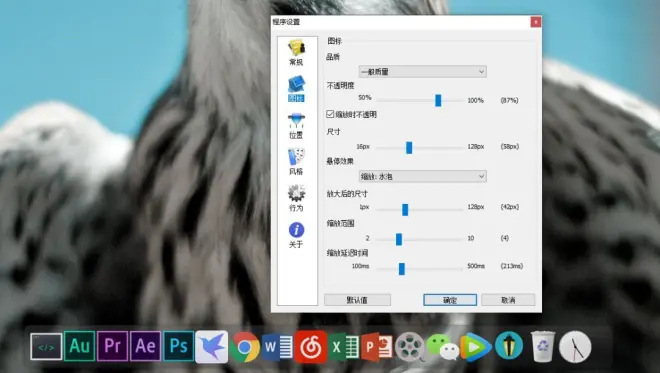Launch WeChat from the dock
Image resolution: width=660 pixels, height=373 pixels.
443,347
